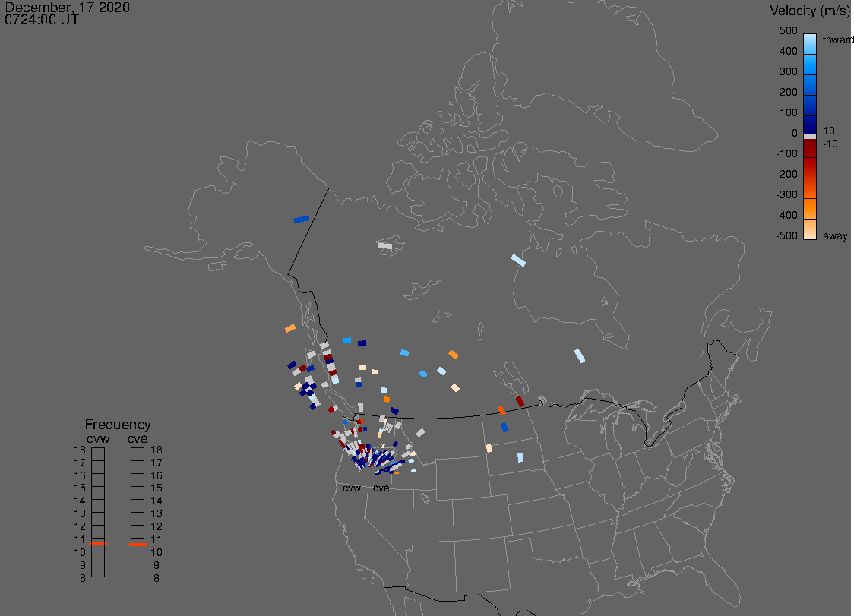Click the '500' velocity scale label
The height and width of the screenshot is (616, 854).
(788, 30)
